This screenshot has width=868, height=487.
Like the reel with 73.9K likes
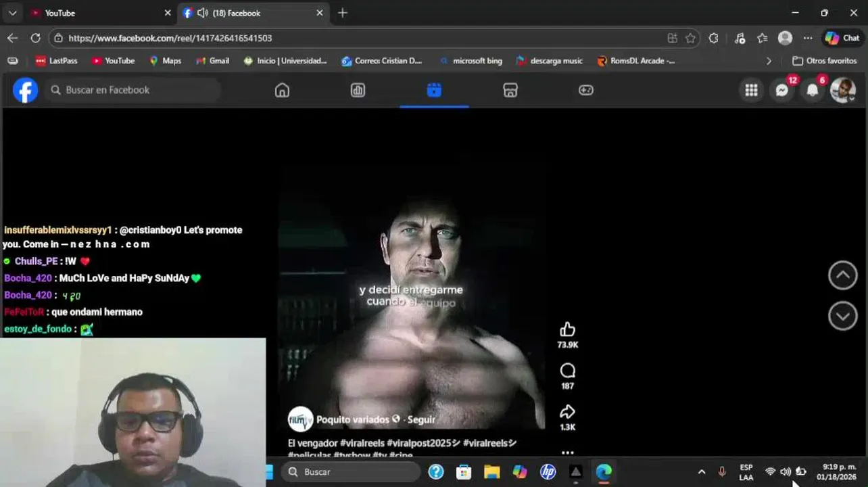567,329
